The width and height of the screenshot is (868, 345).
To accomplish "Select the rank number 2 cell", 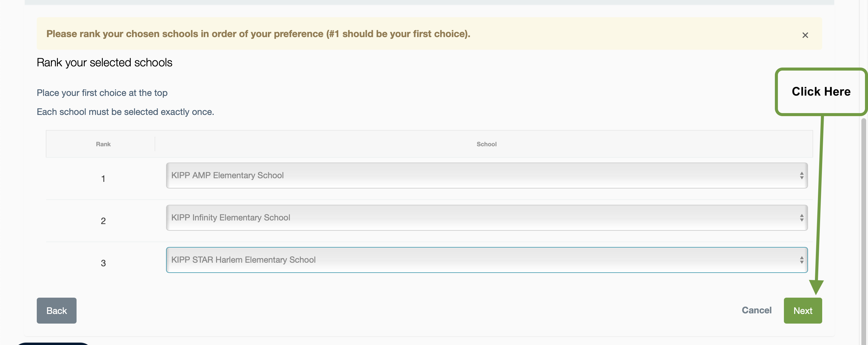I will tap(103, 221).
